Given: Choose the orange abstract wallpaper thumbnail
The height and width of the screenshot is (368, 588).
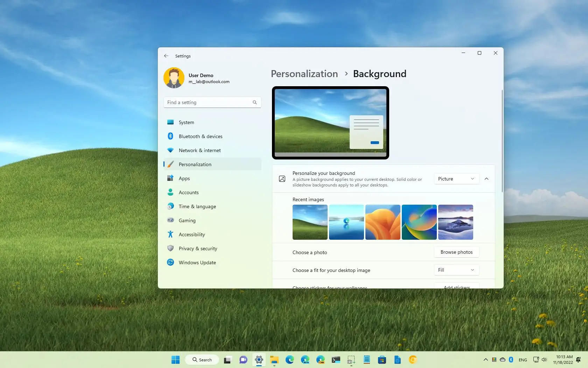Looking at the screenshot, I should [383, 222].
